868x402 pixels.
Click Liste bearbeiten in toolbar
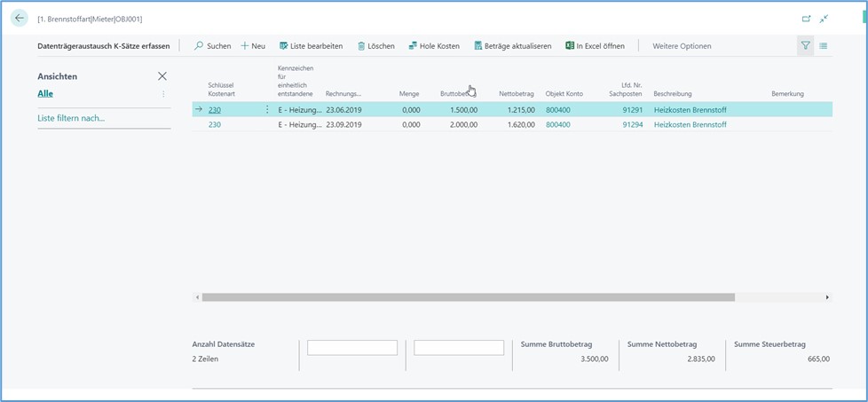[311, 46]
